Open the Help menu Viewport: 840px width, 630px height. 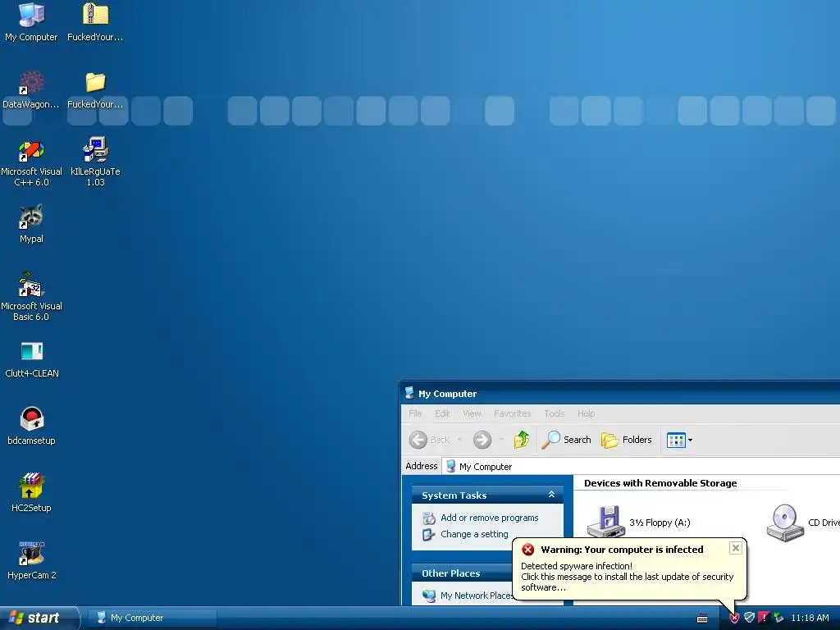coord(586,413)
